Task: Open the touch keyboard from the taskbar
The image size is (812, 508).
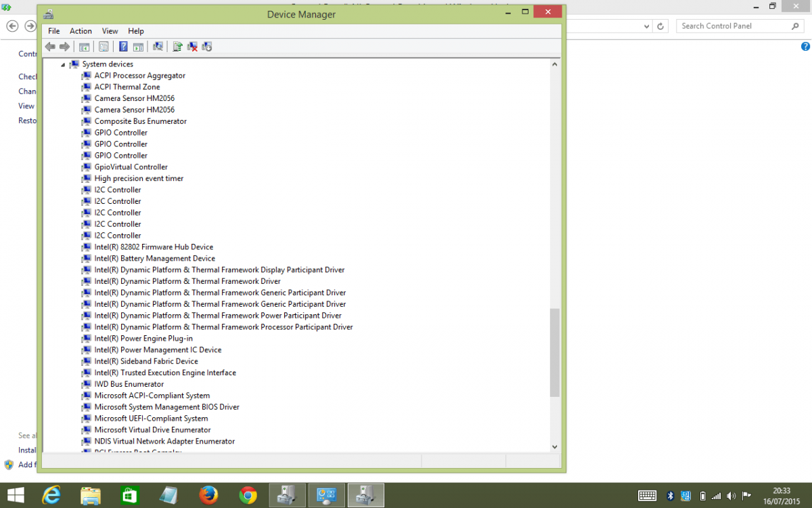Action: 647,496
